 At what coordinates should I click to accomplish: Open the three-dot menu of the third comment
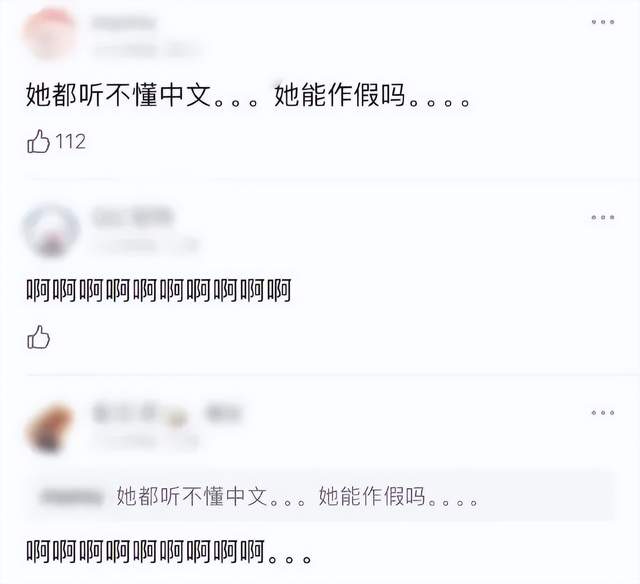click(603, 413)
